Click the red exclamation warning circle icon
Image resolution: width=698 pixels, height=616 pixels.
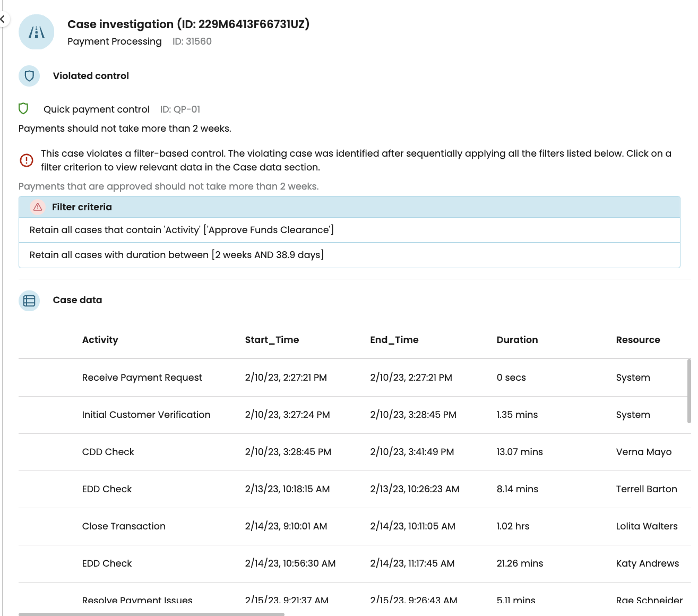tap(27, 160)
